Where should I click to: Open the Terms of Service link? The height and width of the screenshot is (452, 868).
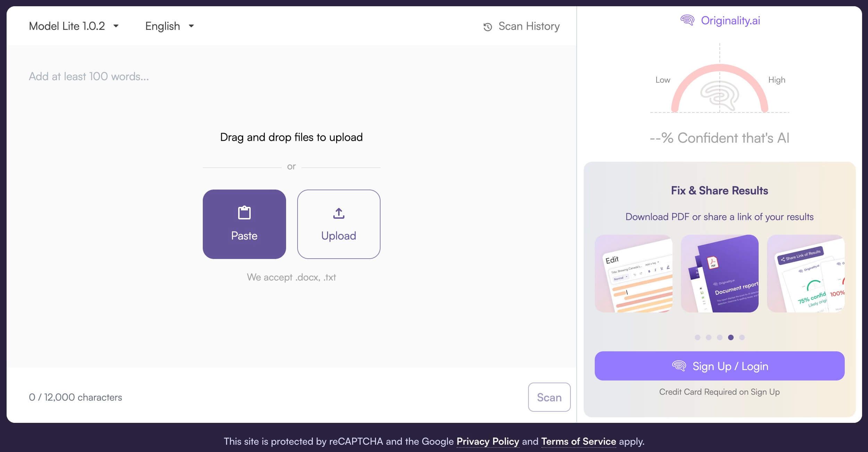coord(578,441)
